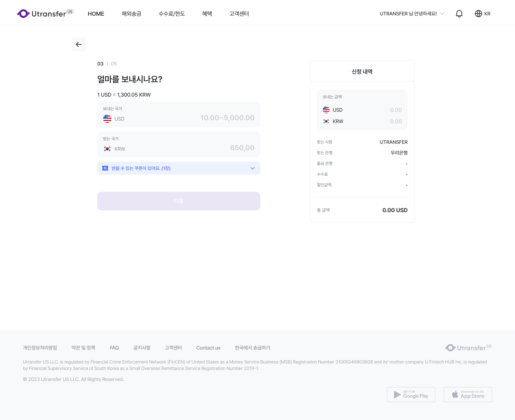This screenshot has width=515, height=420.
Task: Click the 신청 내역 panel header
Action: [x=362, y=71]
